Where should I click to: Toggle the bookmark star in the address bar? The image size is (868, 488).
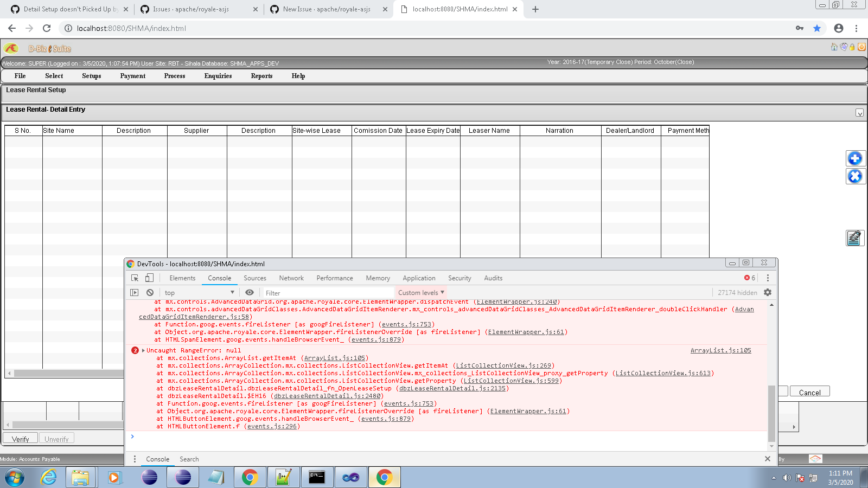tap(816, 28)
